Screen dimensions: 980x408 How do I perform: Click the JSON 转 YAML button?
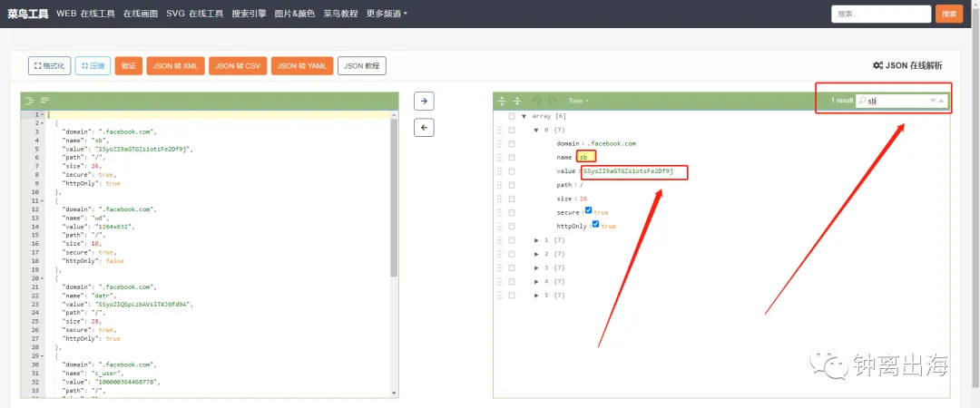[x=302, y=65]
